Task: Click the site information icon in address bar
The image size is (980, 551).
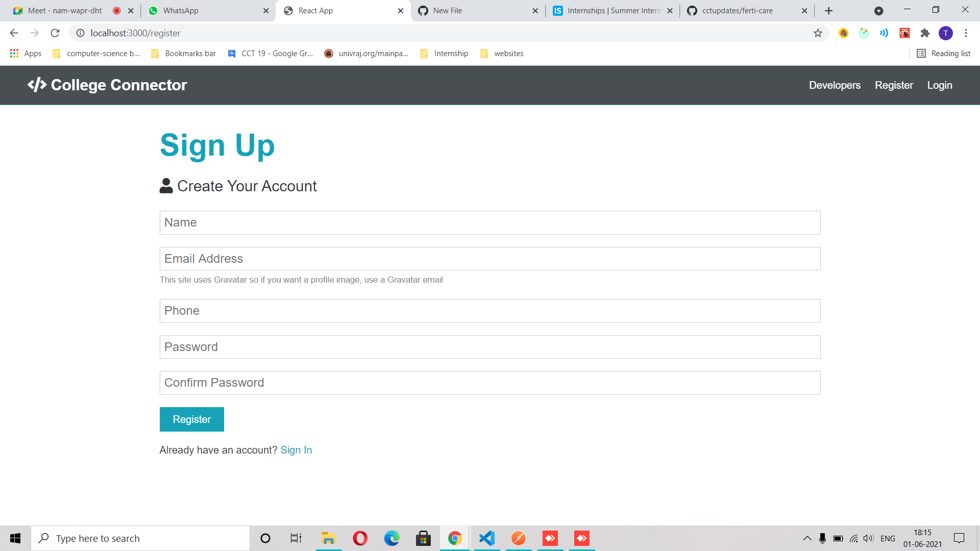Action: (x=80, y=33)
